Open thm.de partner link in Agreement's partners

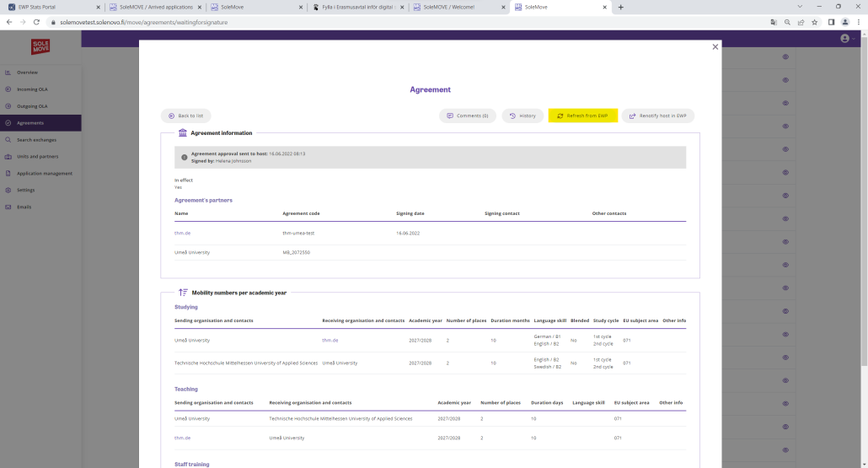tap(183, 234)
